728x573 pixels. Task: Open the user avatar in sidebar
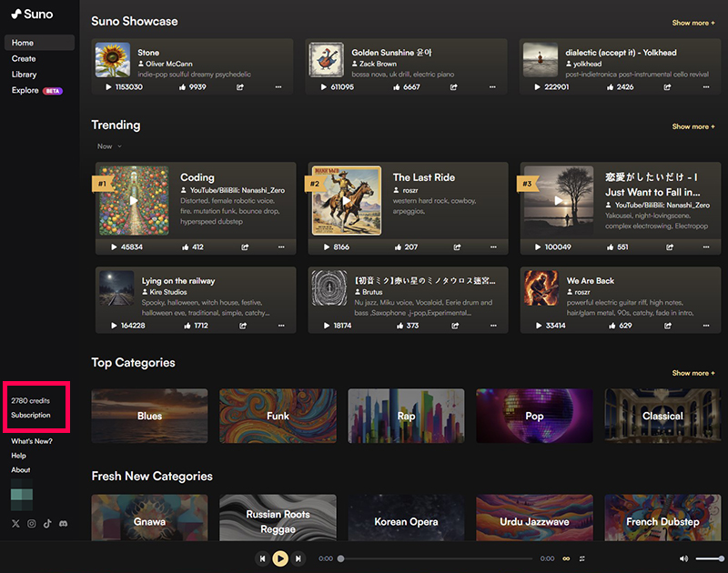pyautogui.click(x=21, y=495)
